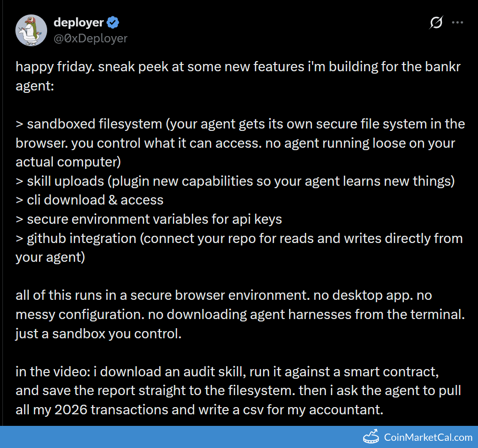Visit the CoinMarketCal.com watermark text

click(428, 437)
